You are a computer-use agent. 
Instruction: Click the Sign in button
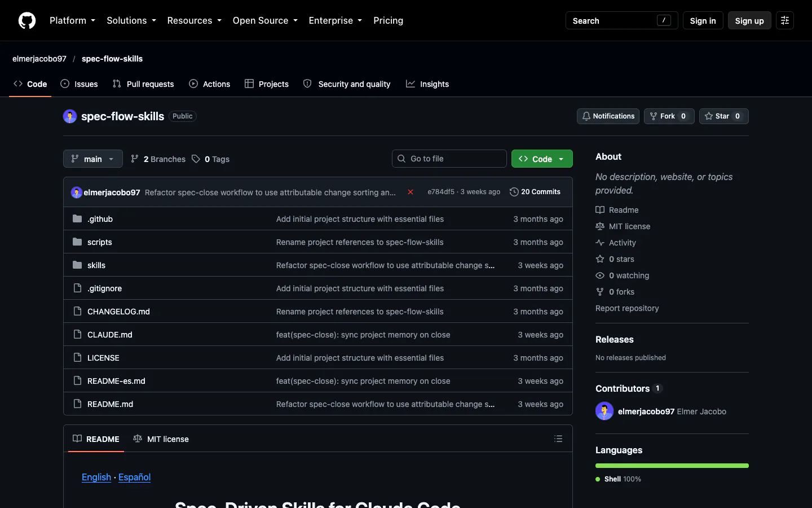tap(703, 20)
